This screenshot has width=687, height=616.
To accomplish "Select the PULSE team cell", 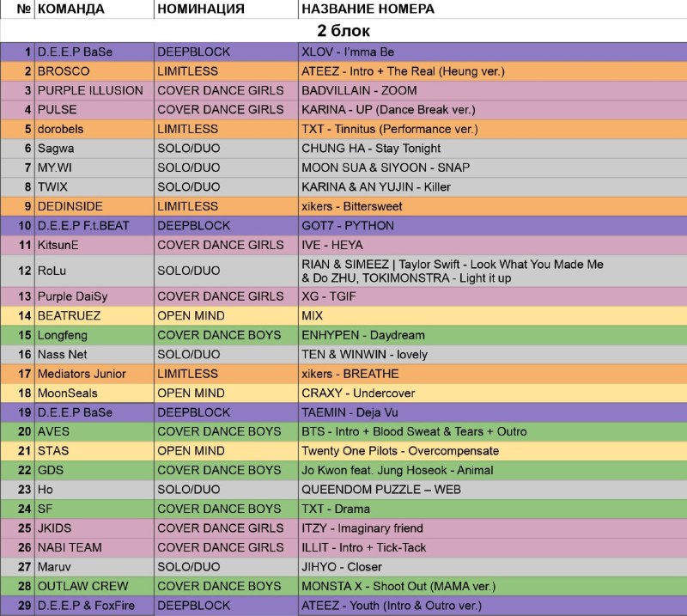I will pyautogui.click(x=94, y=110).
